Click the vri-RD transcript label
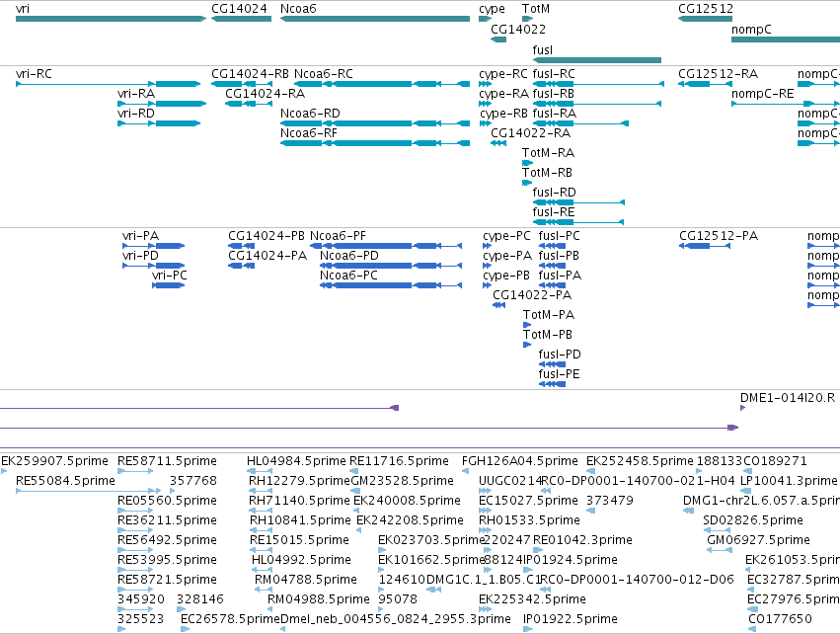 point(136,114)
